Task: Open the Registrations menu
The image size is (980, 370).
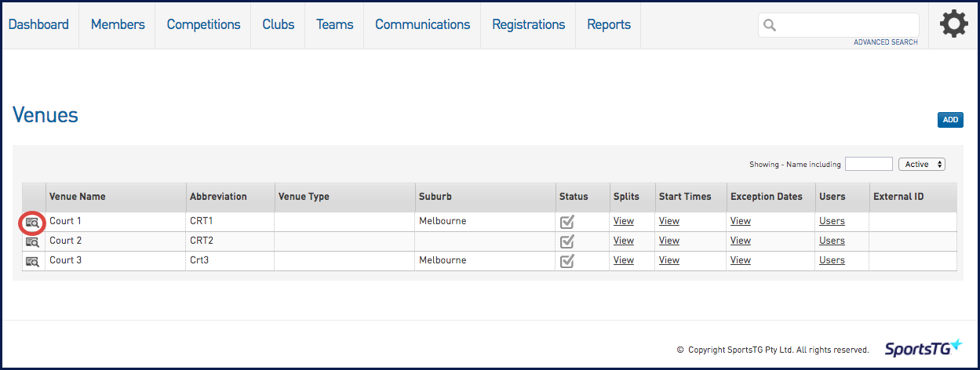Action: pyautogui.click(x=528, y=24)
